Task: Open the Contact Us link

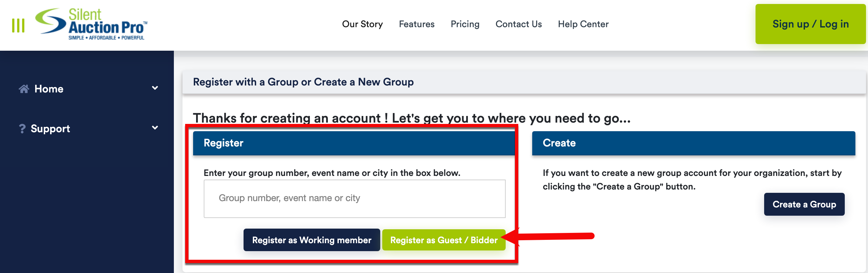Action: click(518, 24)
